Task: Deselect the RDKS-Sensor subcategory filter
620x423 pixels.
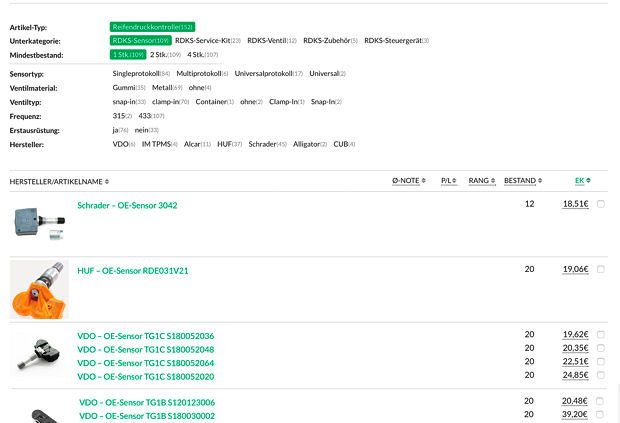Action: point(140,40)
